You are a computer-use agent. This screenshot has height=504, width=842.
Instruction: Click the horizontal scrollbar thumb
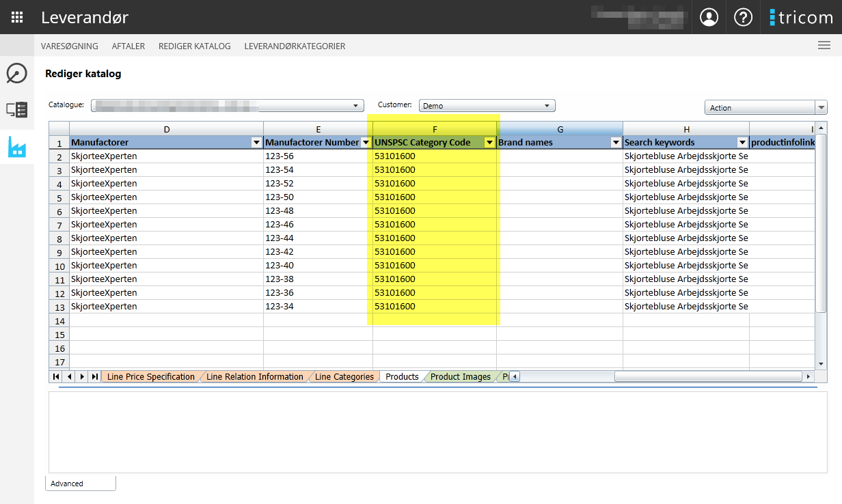click(708, 376)
